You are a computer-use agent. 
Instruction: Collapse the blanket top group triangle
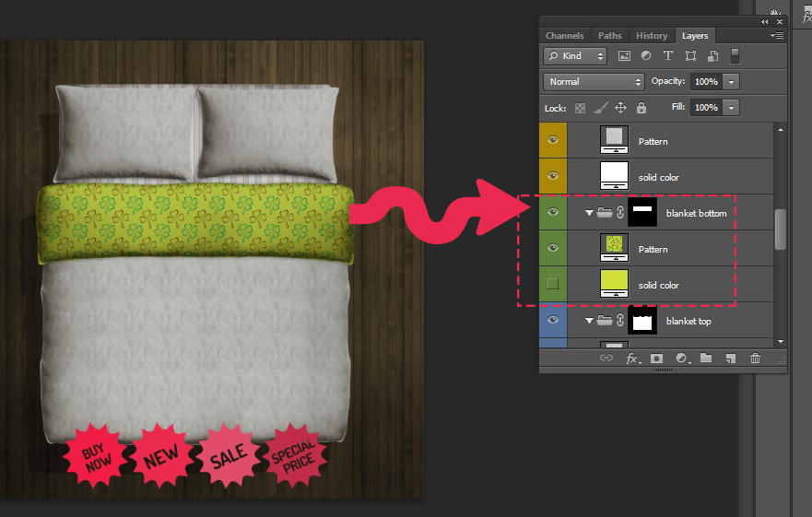point(589,322)
